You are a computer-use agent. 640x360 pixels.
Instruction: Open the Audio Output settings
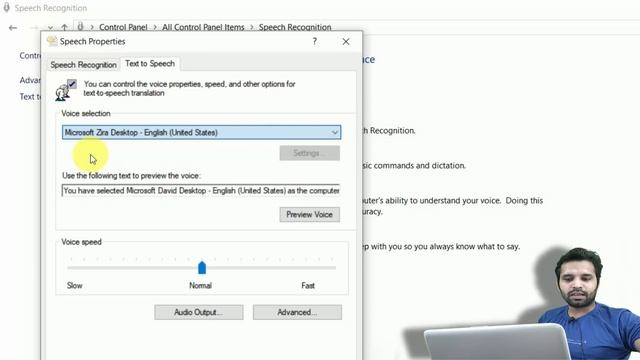pyautogui.click(x=199, y=312)
